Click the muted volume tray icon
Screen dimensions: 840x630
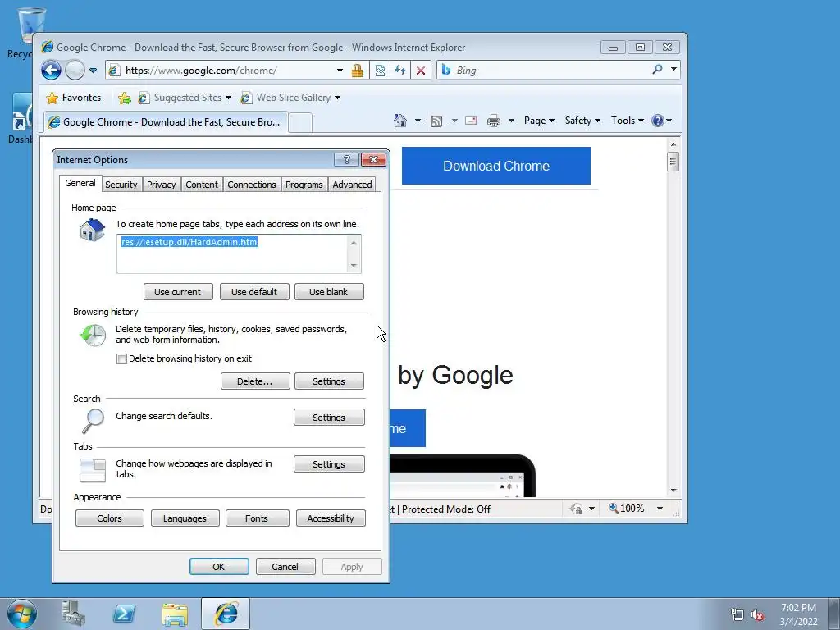[757, 615]
